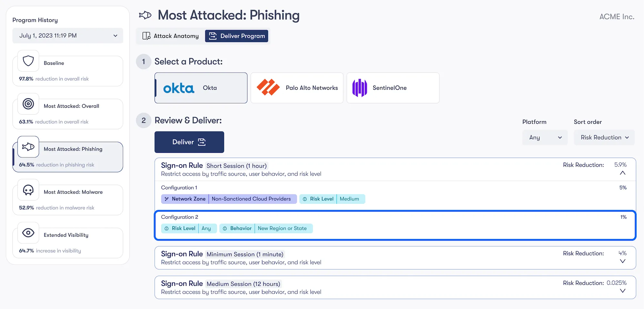Click the eye icon on Extended Visibility card
This screenshot has width=644, height=309.
tap(28, 233)
